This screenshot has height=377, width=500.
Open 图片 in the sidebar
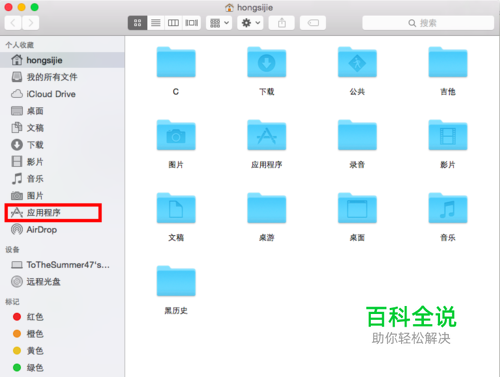62,196
